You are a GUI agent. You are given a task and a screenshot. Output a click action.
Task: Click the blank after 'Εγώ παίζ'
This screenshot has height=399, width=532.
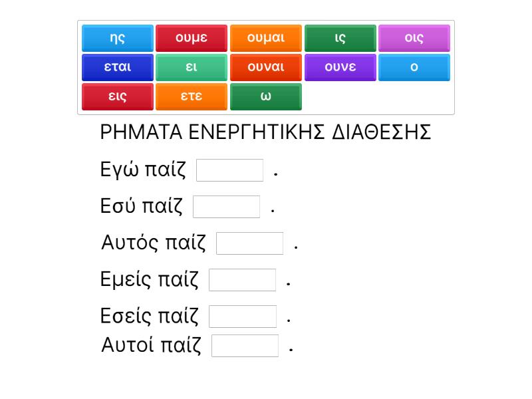pos(230,170)
